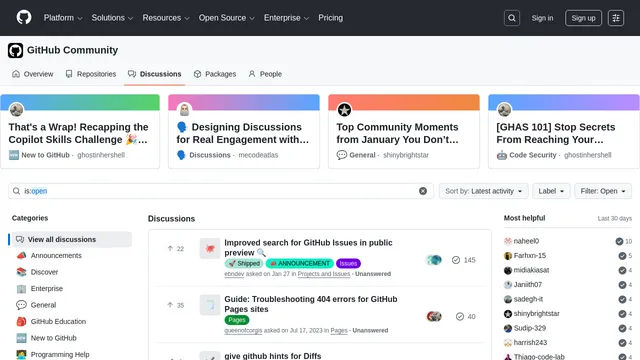Go to the Pricing page
This screenshot has height=360, width=640.
pyautogui.click(x=331, y=18)
